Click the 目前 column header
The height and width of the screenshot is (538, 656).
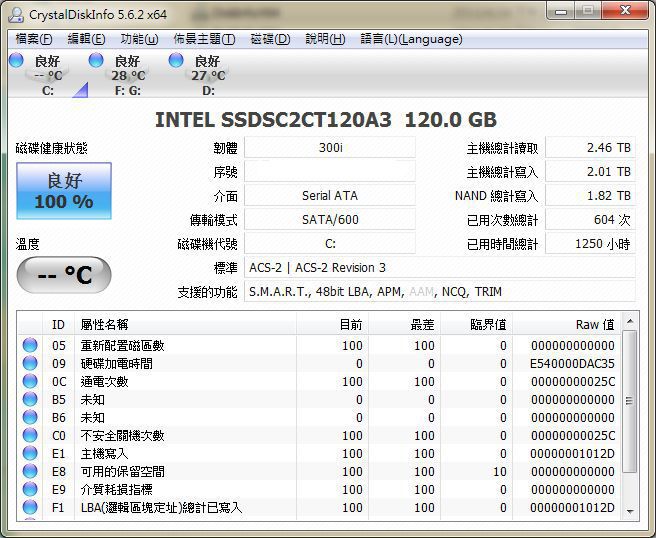pyautogui.click(x=333, y=325)
